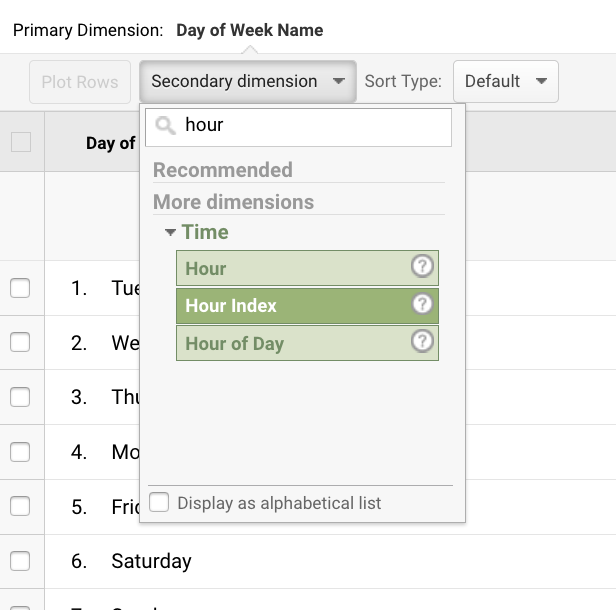The image size is (616, 610).
Task: Open the Secondary dimension dropdown
Action: (x=247, y=81)
